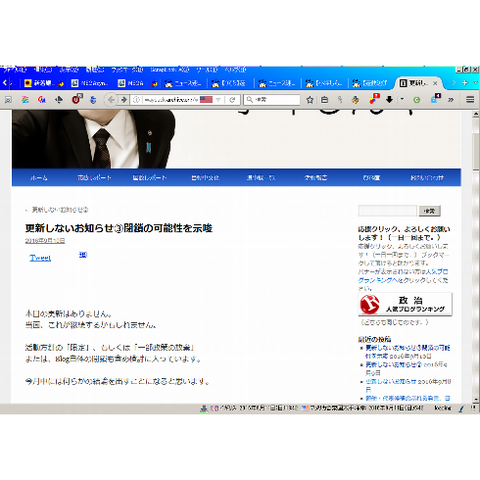The image size is (480, 480).
Task: Click the post date link under the title
Action: coord(45,241)
